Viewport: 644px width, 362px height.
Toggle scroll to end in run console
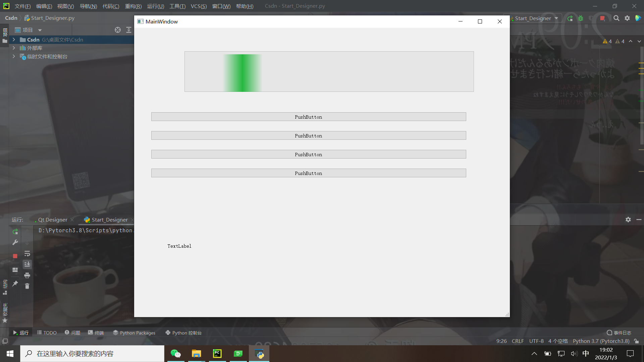click(27, 264)
